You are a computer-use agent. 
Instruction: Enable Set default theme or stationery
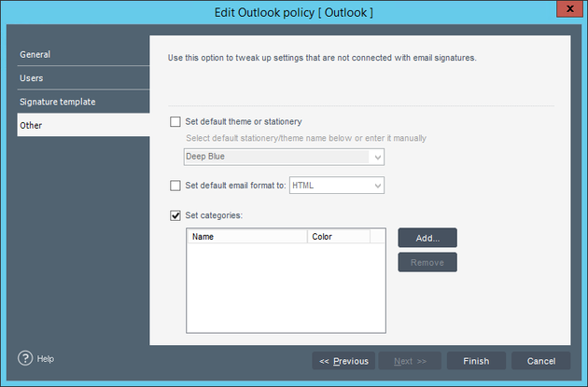pos(175,122)
